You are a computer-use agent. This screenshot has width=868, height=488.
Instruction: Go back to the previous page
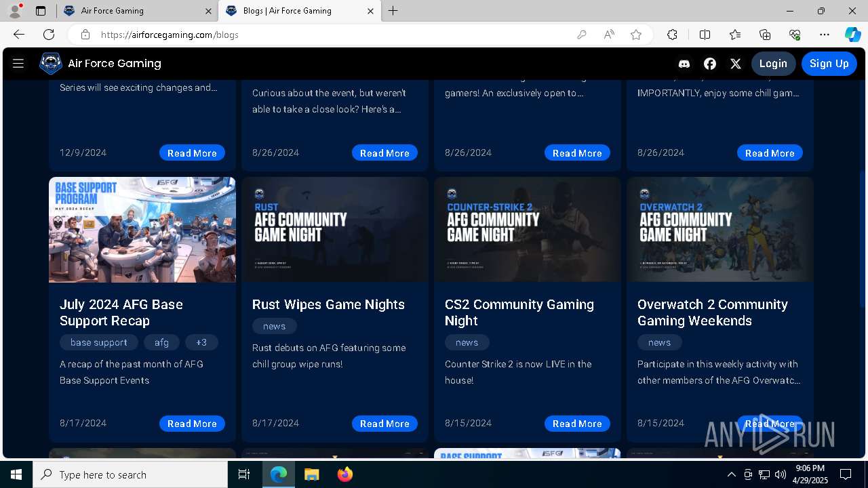pos(19,35)
